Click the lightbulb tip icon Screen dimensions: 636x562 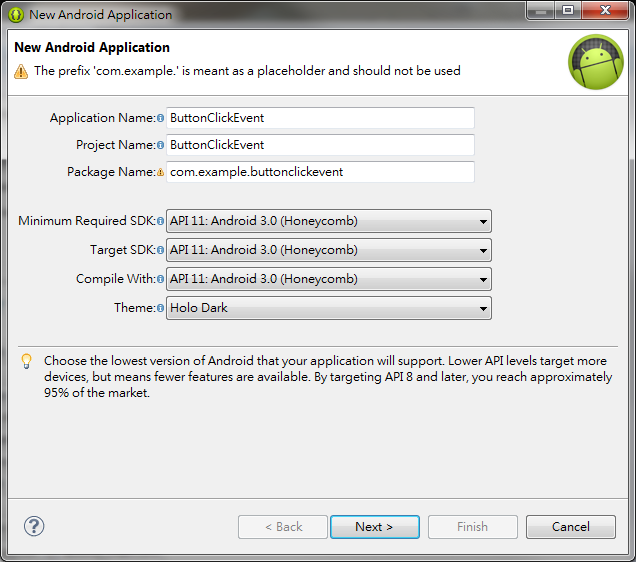click(26, 361)
